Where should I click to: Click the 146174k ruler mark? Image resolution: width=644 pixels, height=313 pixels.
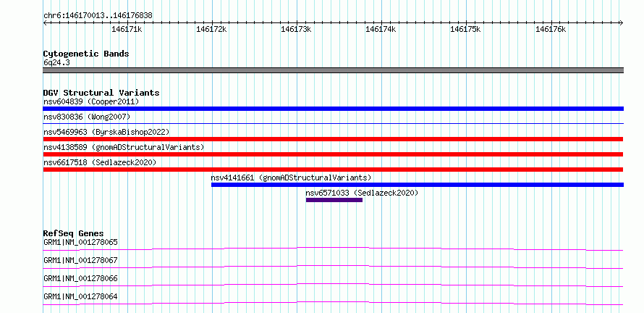click(x=381, y=30)
